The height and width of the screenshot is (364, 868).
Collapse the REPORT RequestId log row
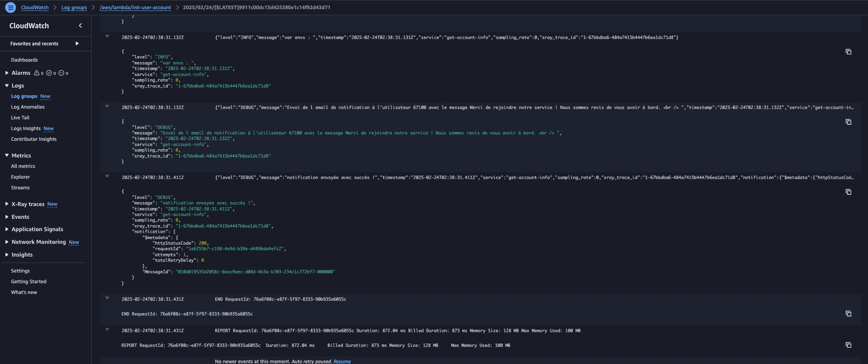click(x=107, y=329)
